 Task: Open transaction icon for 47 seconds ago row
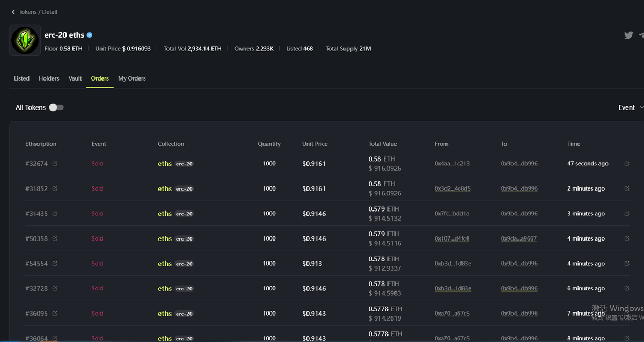(627, 164)
